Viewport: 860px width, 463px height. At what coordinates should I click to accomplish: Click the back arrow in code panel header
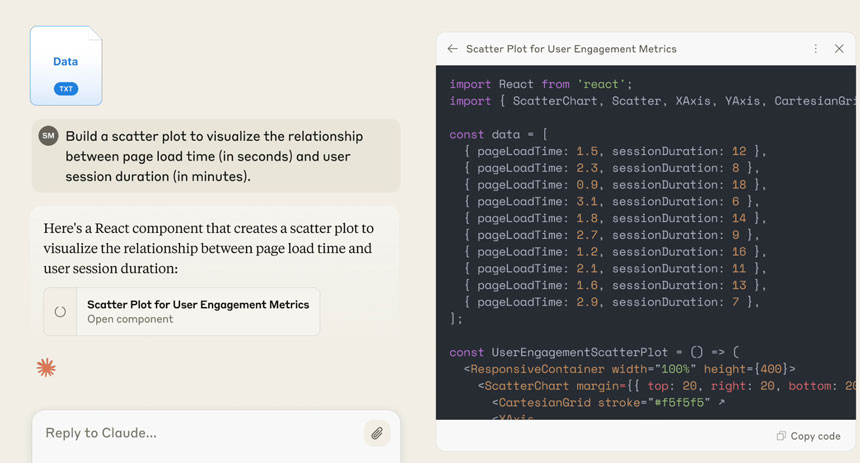point(453,49)
